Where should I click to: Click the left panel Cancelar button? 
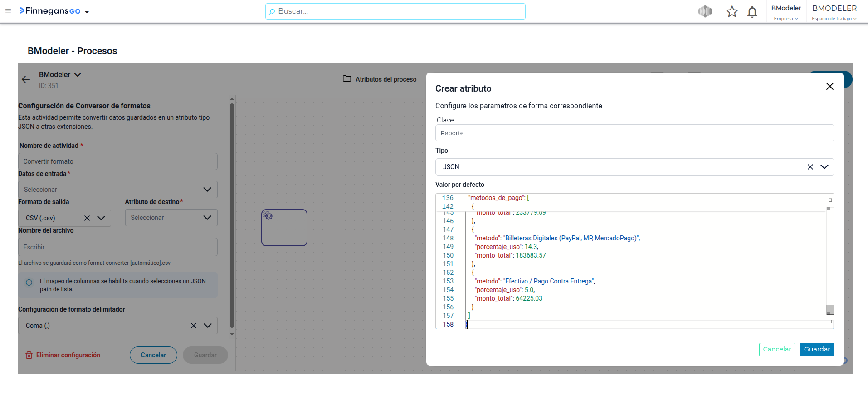click(x=153, y=355)
